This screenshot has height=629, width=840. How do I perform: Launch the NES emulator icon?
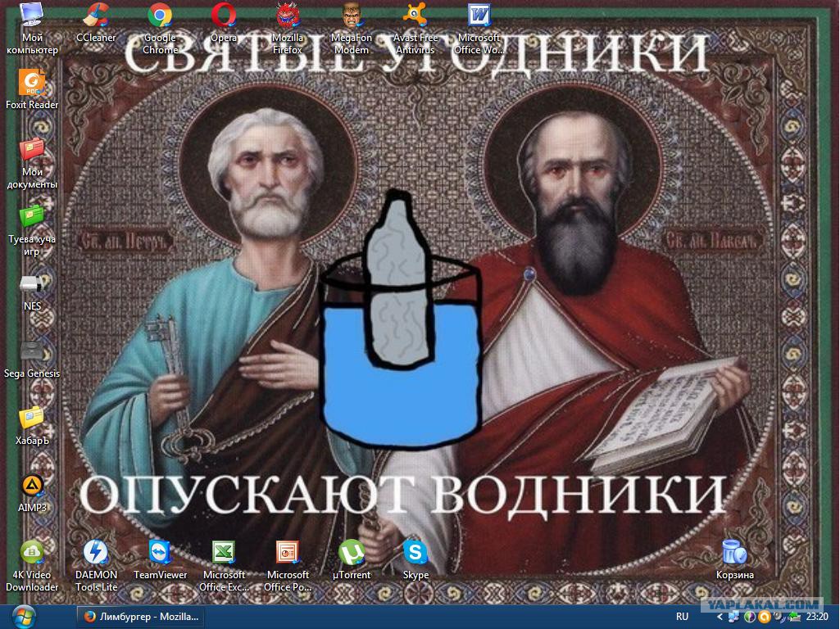click(32, 292)
